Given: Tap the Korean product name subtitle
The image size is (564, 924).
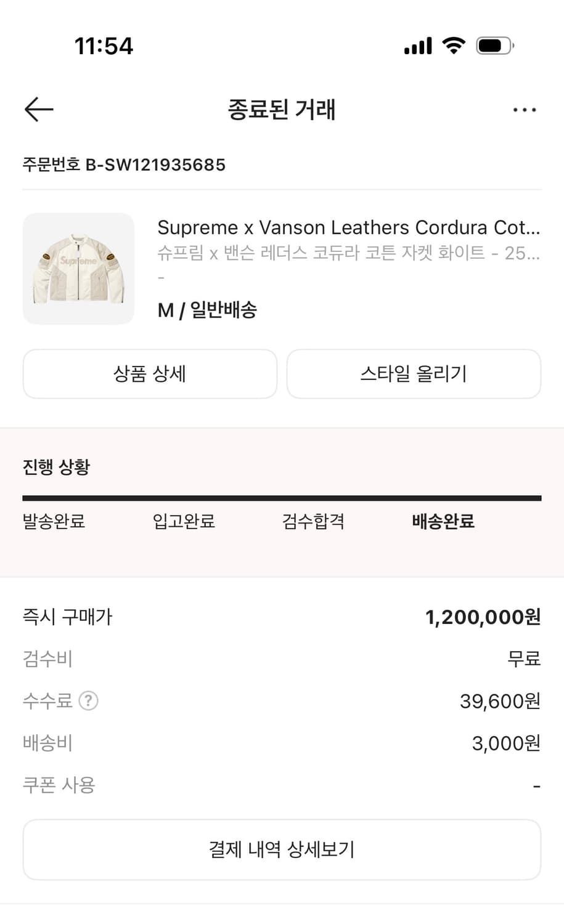Looking at the screenshot, I should [x=348, y=253].
